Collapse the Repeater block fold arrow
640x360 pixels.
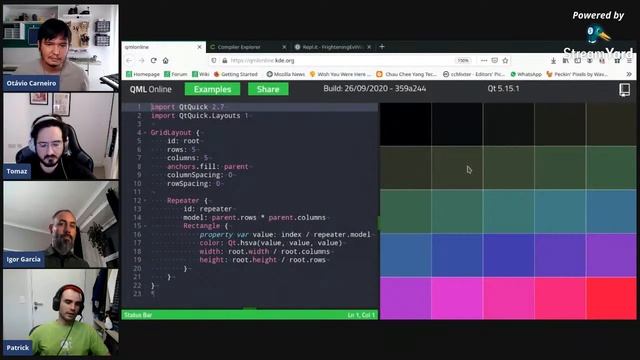[144, 200]
